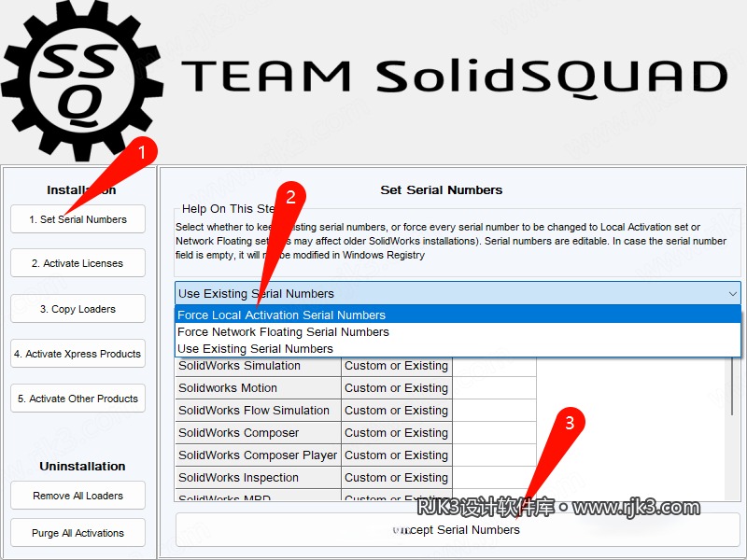Edit serial number field for SolidWorks Inspection

[x=494, y=477]
